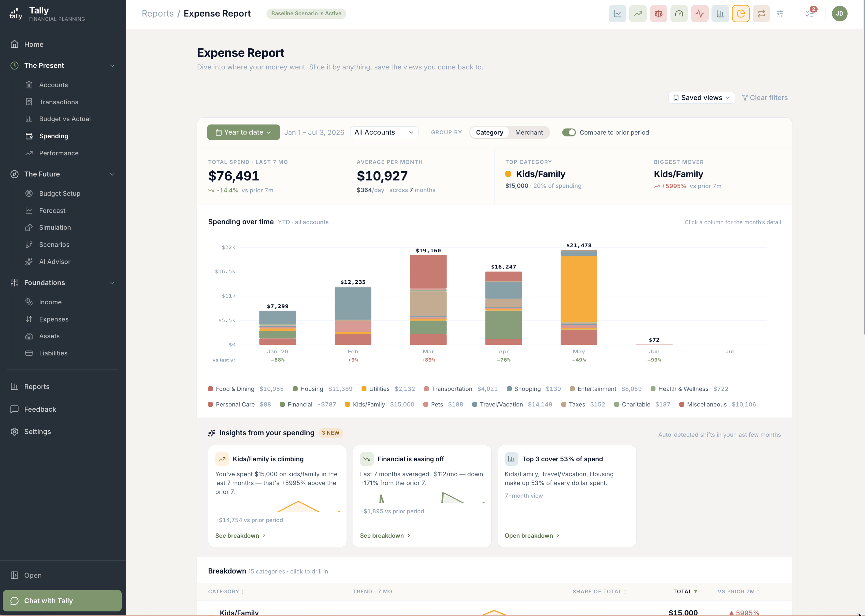Open the sliders settings icon in the top bar
Viewport: 865px width, 616px height.
coord(780,14)
